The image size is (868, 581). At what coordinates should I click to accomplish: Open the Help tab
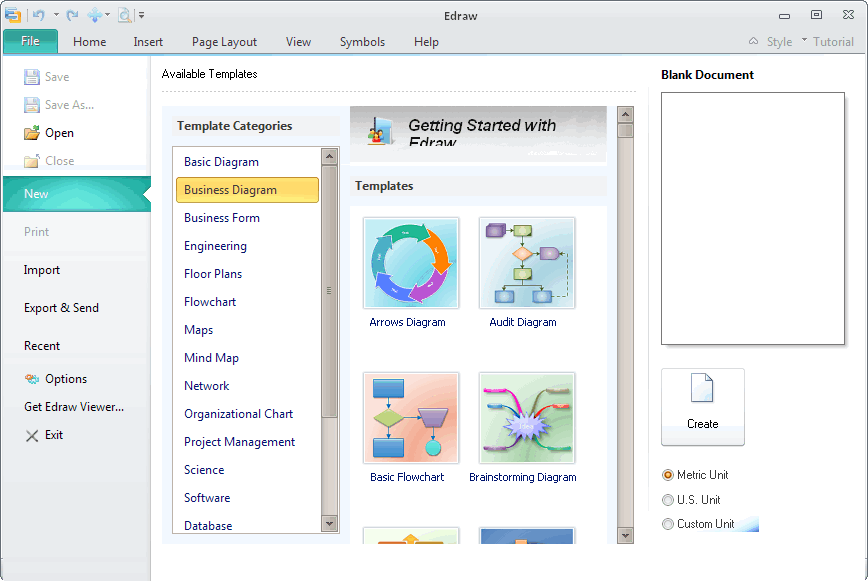(426, 42)
